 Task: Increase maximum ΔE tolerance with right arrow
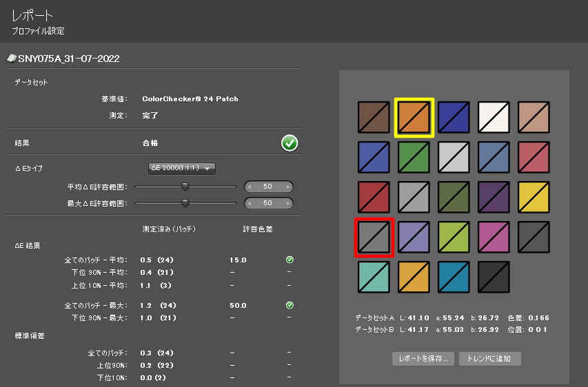click(x=287, y=203)
